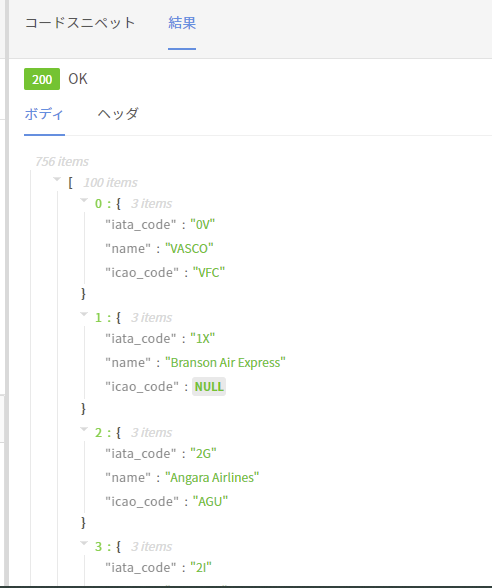Open the ボディ tab

point(44,114)
